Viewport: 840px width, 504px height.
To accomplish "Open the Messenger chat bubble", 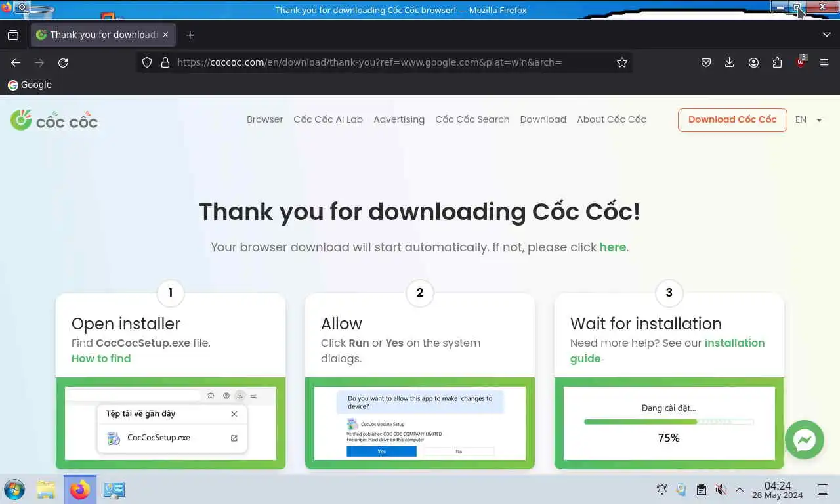I will click(x=805, y=440).
